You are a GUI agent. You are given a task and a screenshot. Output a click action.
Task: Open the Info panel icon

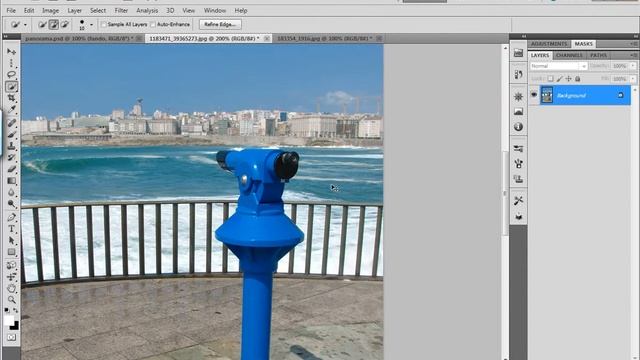(x=518, y=127)
